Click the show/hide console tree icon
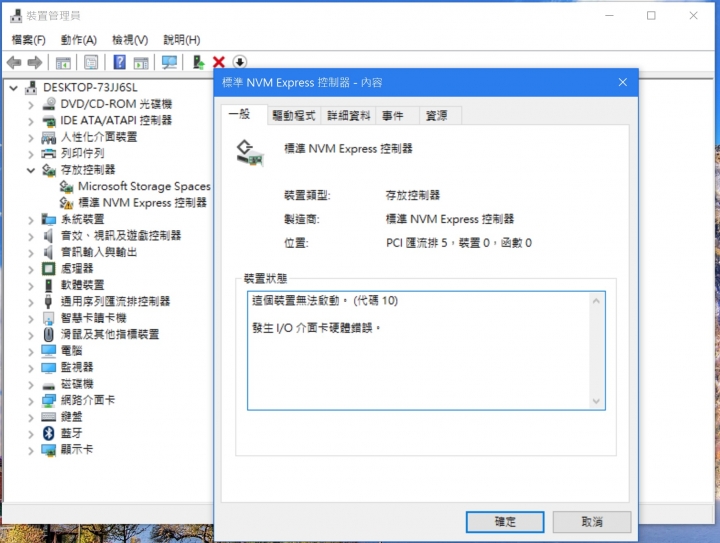720x543 pixels. click(x=63, y=62)
